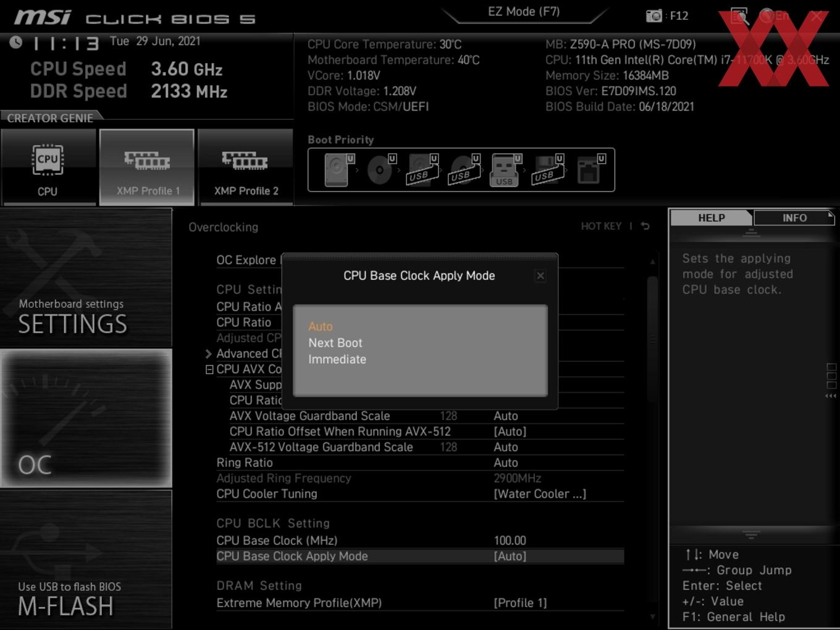Open the language selector globe icon
The image size is (840, 630).
pyautogui.click(x=767, y=16)
